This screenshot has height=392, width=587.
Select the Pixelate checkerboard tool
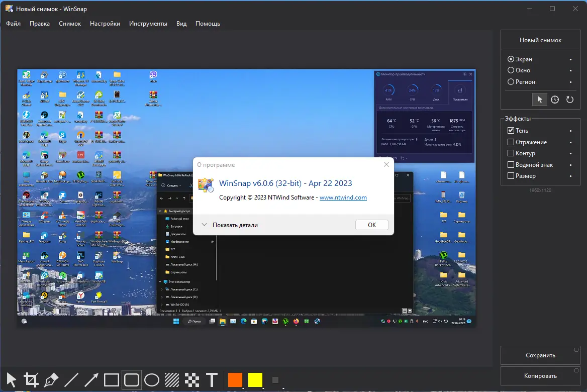[191, 380]
